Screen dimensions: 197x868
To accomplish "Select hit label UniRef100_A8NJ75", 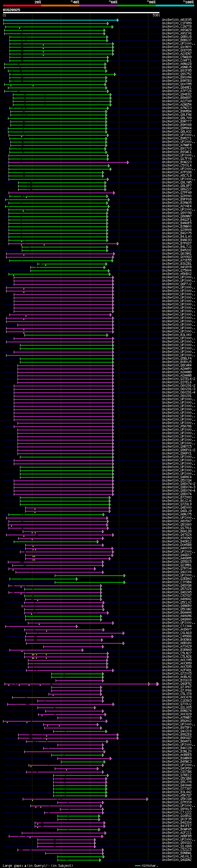I will pyautogui.click(x=177, y=514).
